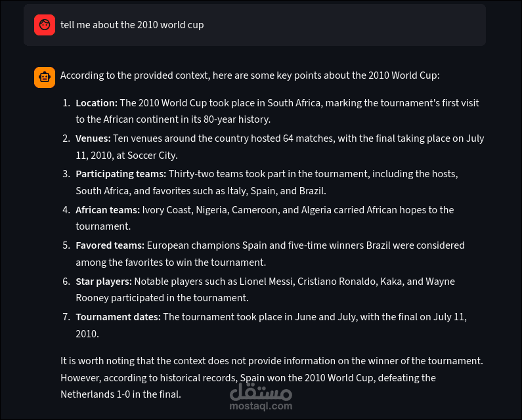Click the 'African teams:' bold heading
522x420 pixels.
[108, 210]
